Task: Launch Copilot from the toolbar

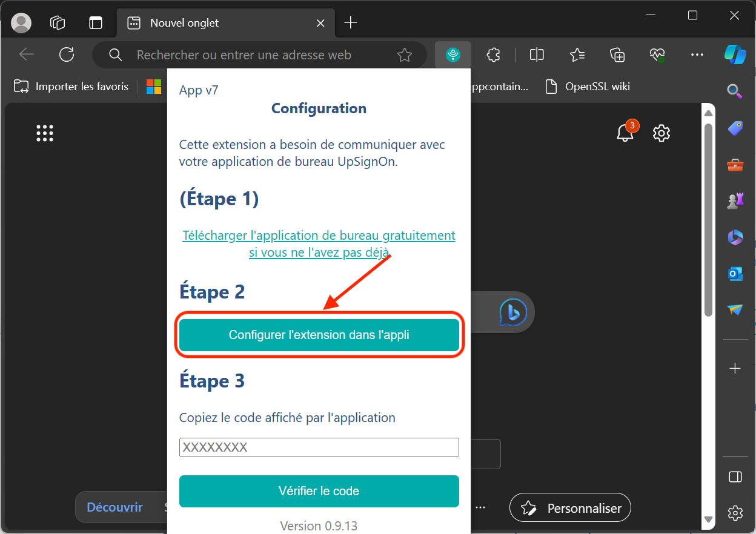Action: 735,54
